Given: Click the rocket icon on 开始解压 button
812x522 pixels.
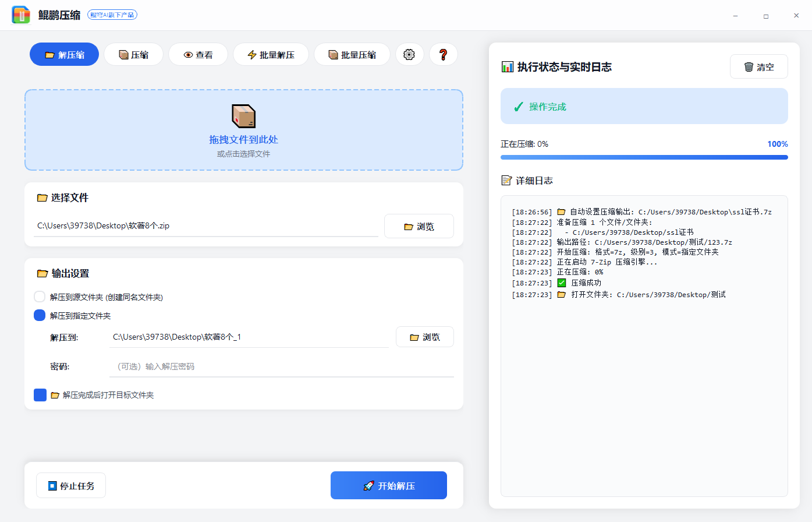Looking at the screenshot, I should pos(368,485).
